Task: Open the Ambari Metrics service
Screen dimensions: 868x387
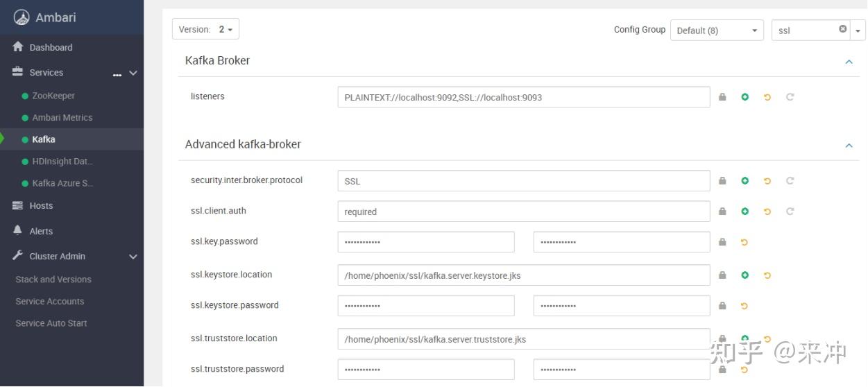Action: click(x=62, y=117)
